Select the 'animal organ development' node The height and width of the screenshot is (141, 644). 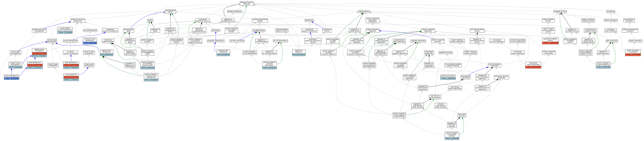click(52, 41)
